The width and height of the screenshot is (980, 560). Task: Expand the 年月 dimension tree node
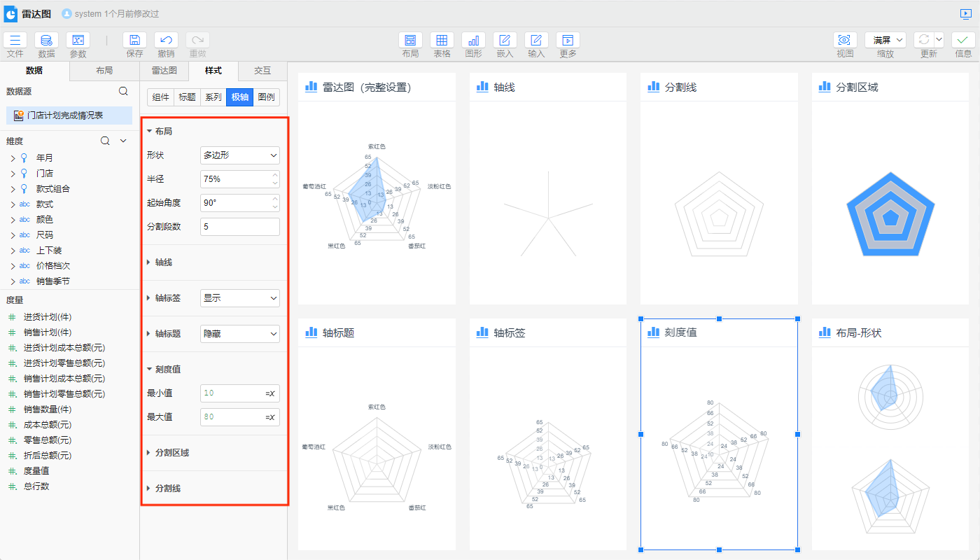13,158
